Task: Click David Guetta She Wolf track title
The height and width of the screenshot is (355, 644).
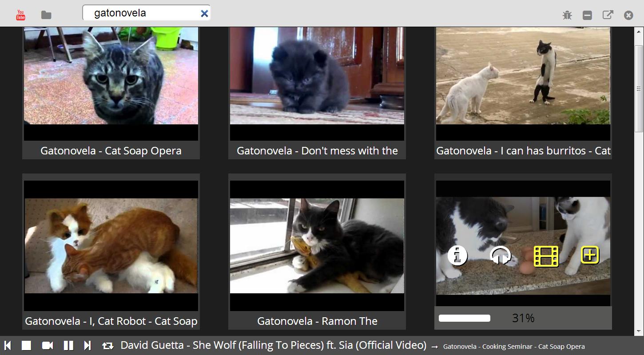Action: [274, 345]
